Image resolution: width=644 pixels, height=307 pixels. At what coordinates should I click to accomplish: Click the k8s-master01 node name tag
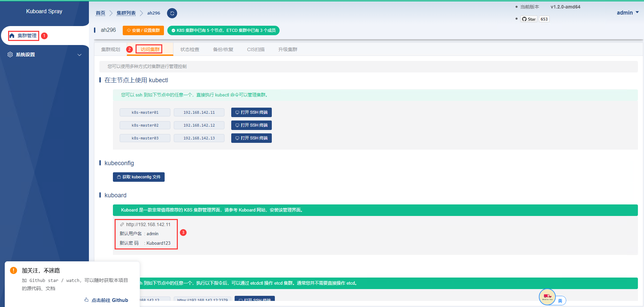145,112
